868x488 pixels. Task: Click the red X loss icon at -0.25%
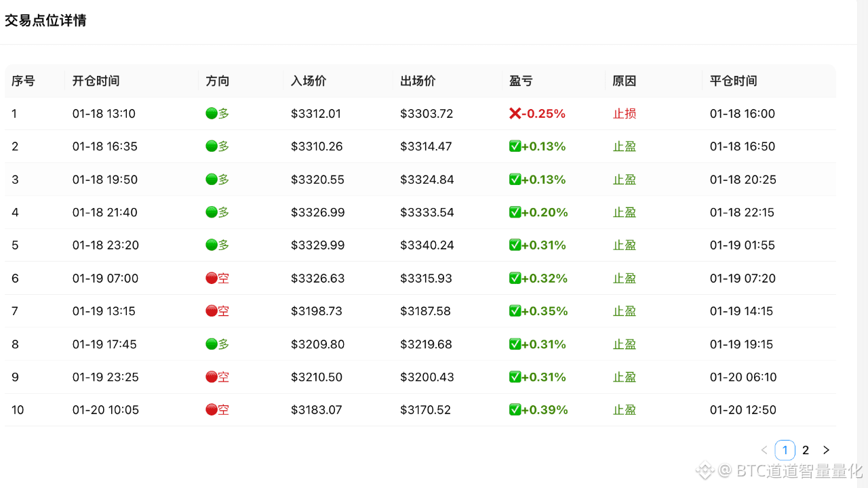pos(515,114)
